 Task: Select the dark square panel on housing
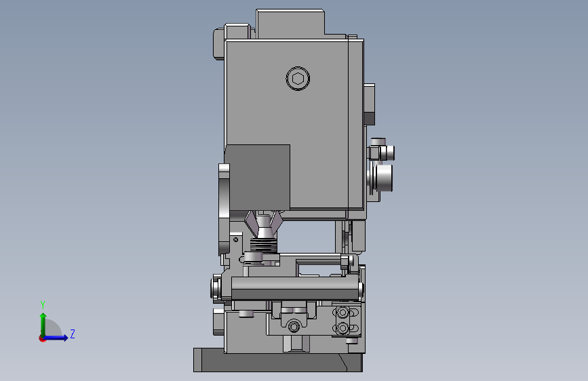pos(259,178)
